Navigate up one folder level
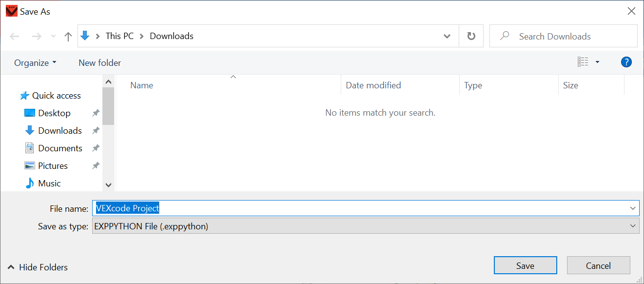The width and height of the screenshot is (644, 284). pos(68,36)
